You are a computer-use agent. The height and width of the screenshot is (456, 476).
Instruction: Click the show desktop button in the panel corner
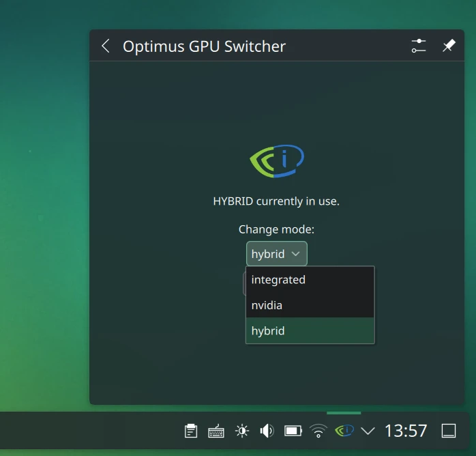449,431
